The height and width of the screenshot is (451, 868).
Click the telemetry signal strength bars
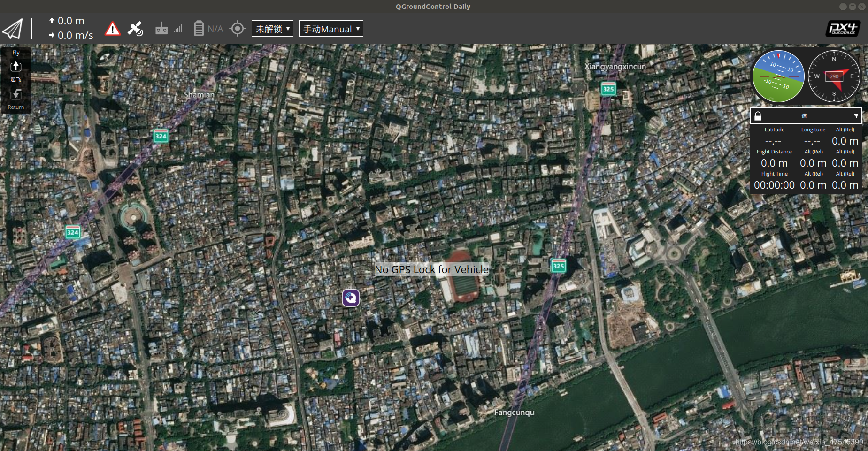(178, 29)
